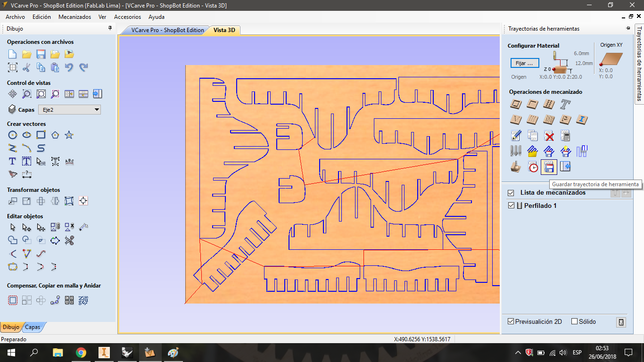Screen dimensions: 644x362
Task: Open the Ayuda menu
Action: point(157,16)
